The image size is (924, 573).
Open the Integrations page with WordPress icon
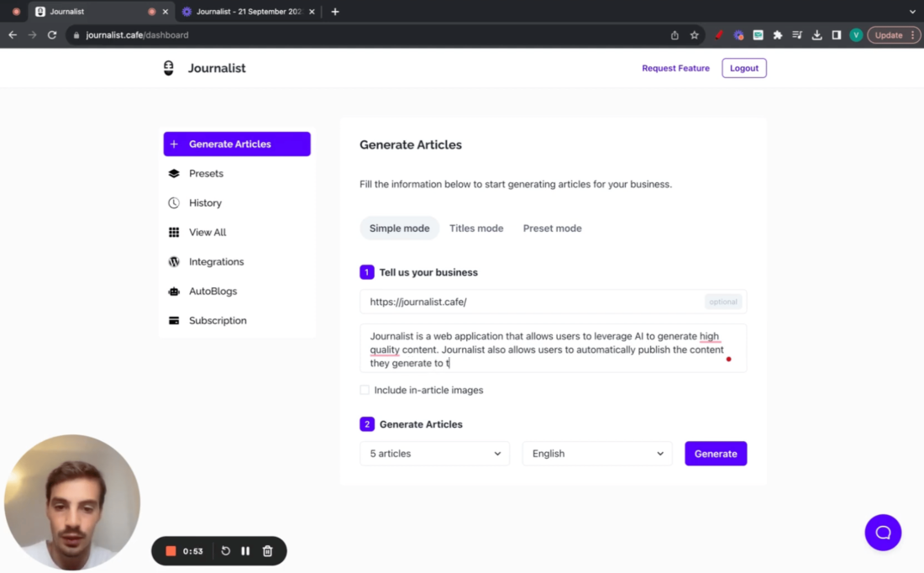pyautogui.click(x=215, y=261)
